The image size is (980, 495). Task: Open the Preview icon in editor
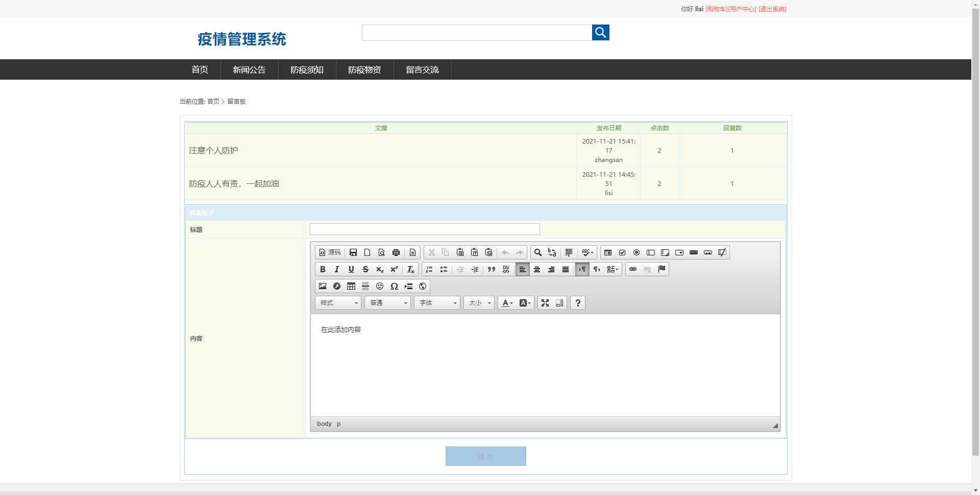[x=382, y=252]
